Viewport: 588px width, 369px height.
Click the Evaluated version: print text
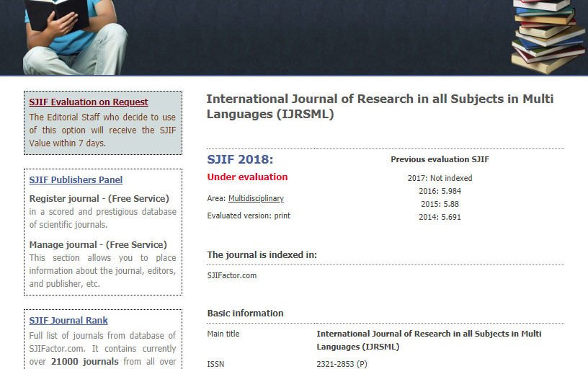[x=249, y=215]
